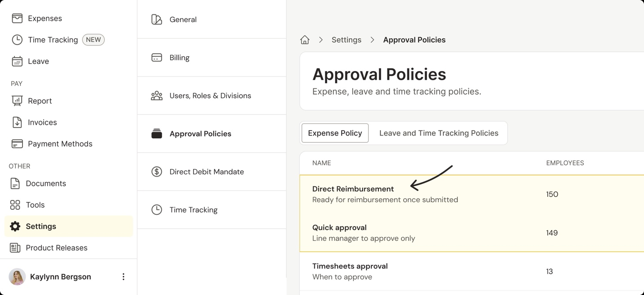Open the Tools grid icon
Viewport: 644px width, 295px height.
point(15,205)
